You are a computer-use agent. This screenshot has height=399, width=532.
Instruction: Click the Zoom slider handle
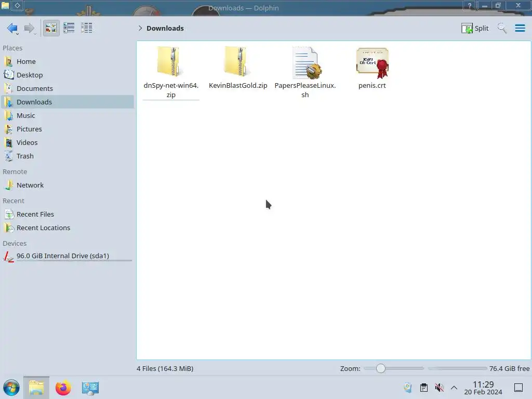pos(381,368)
